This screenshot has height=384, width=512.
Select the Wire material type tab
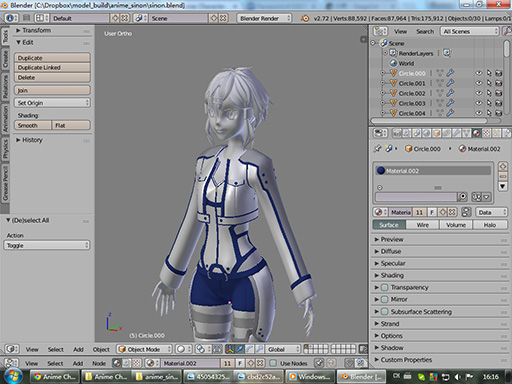[x=422, y=225]
